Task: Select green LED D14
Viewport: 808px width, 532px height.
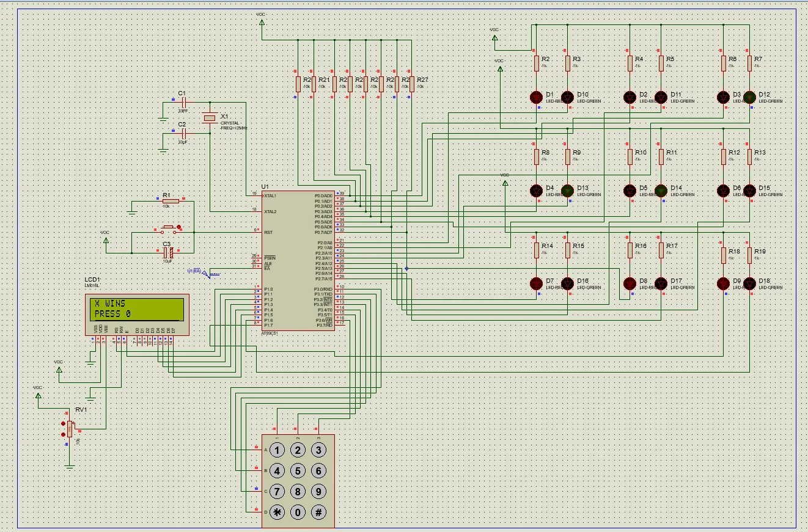Action: pyautogui.click(x=661, y=191)
